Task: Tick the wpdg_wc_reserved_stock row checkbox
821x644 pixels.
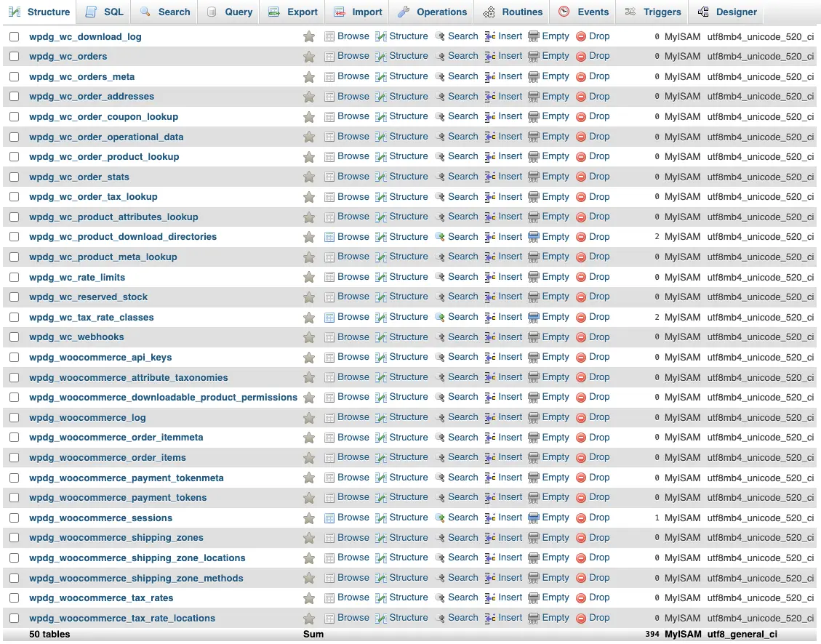Action: [x=15, y=297]
